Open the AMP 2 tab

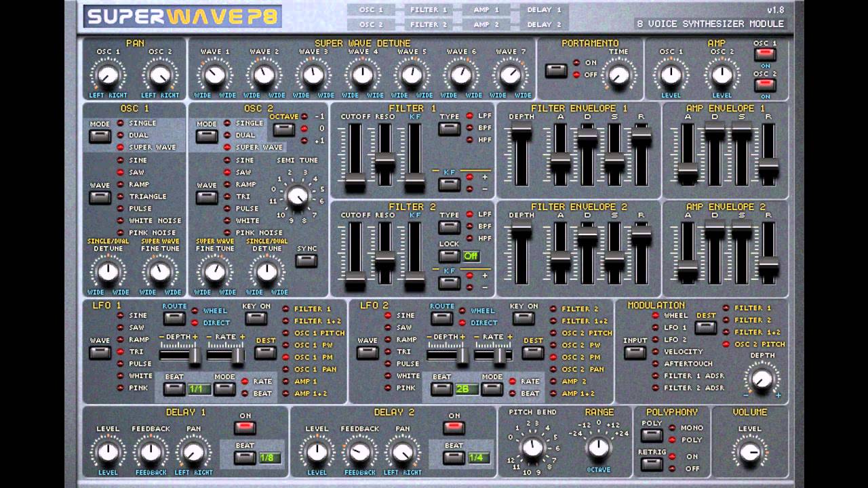(x=486, y=24)
